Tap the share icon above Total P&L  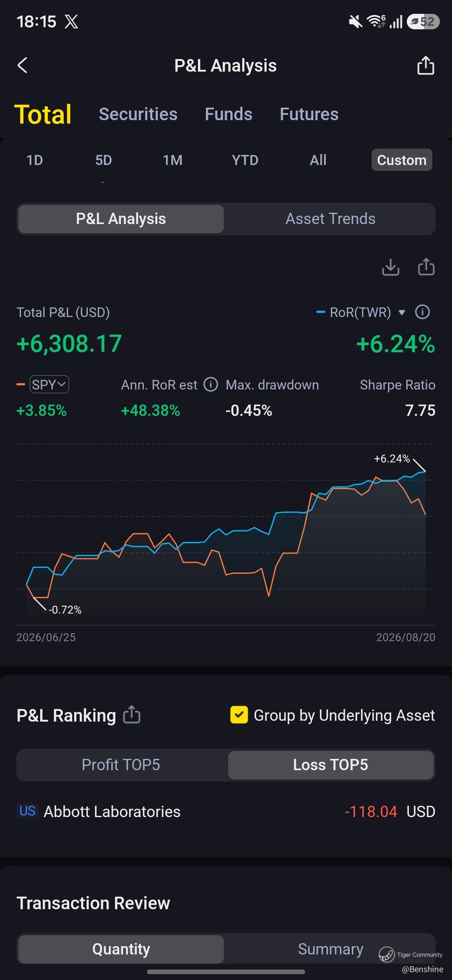pos(426,267)
